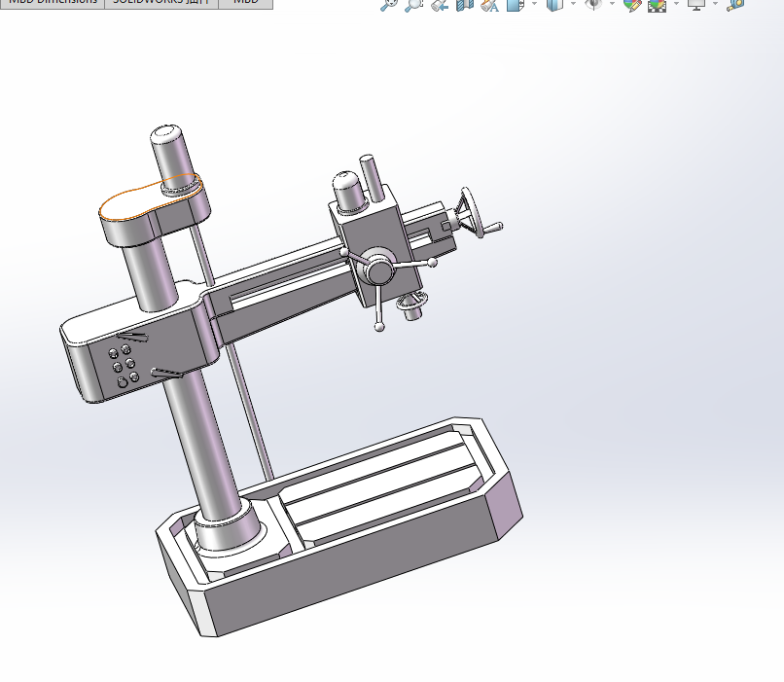Select the MBD tab
784x682 pixels.
tap(245, 3)
